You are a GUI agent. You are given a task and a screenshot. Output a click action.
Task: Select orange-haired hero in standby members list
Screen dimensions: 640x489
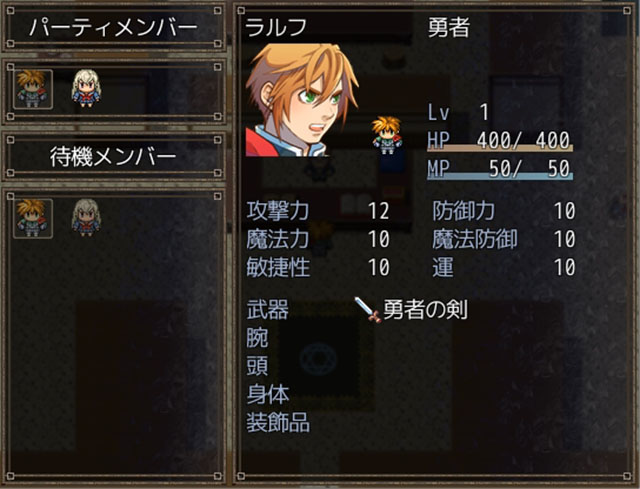(x=32, y=218)
